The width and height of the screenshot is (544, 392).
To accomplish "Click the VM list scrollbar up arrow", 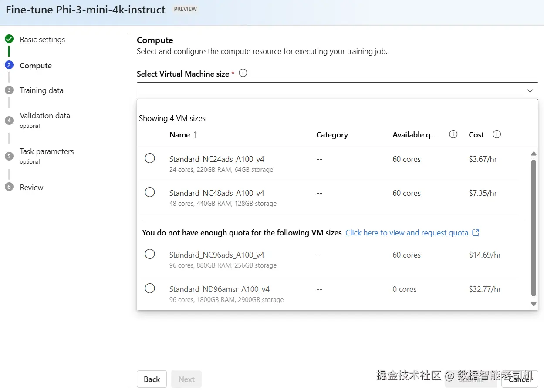I will (x=534, y=154).
